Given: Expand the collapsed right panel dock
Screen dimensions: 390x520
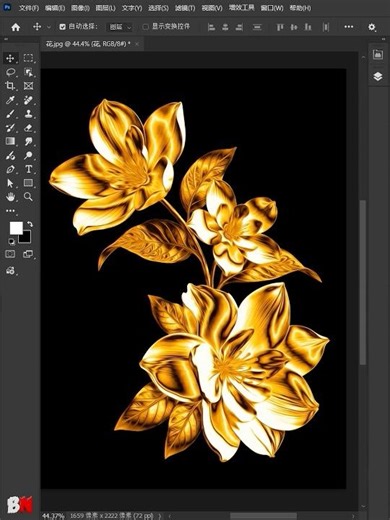Looking at the screenshot, I should tap(383, 39).
